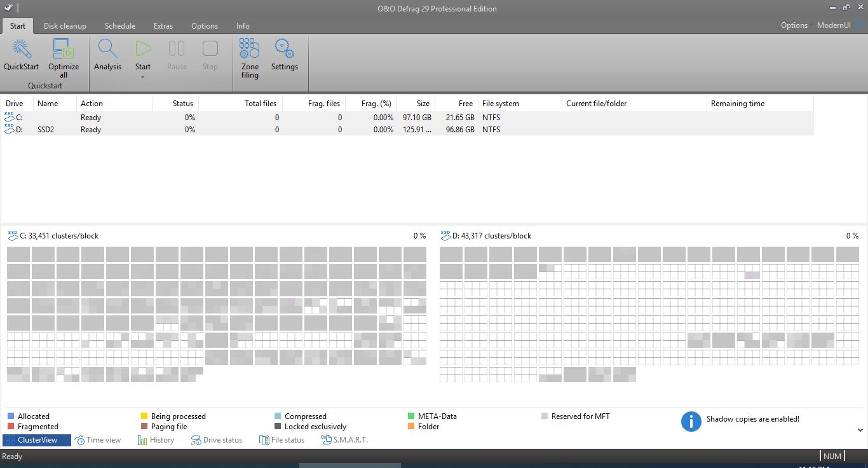Click the blue help icon beside ModernUI

(862, 25)
